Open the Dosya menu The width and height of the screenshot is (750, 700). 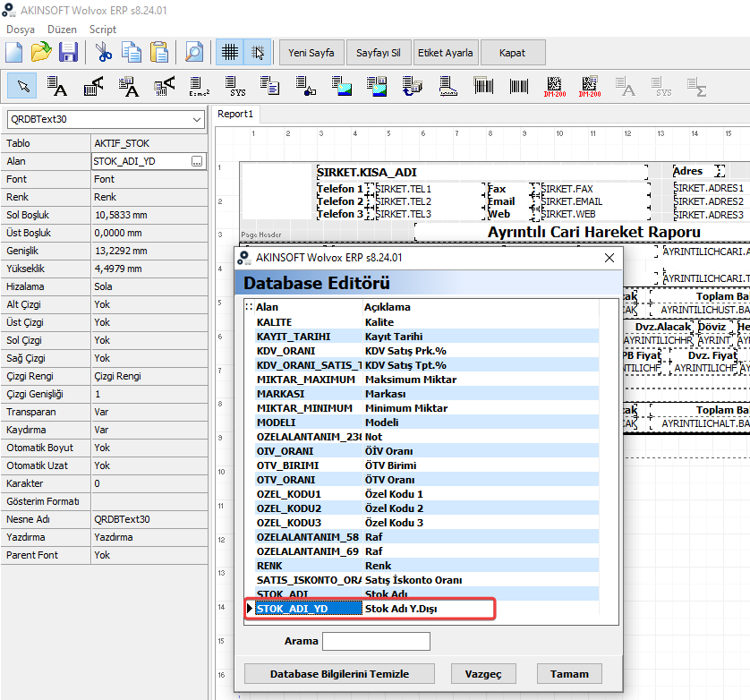click(20, 30)
